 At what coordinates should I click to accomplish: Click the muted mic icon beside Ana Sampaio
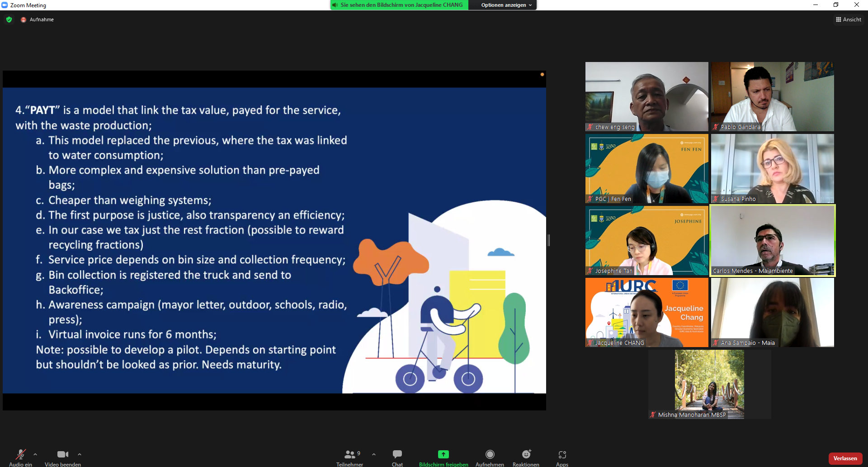[716, 343]
